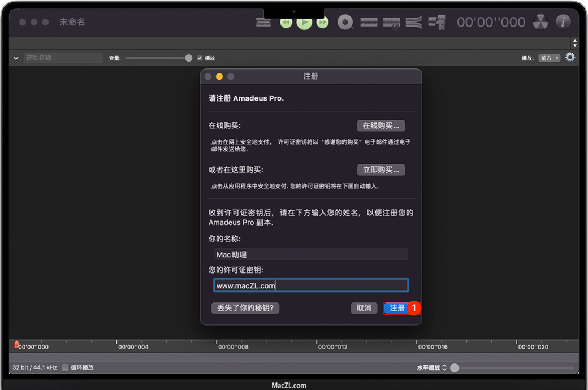Open the 前方 playback output dropdown
The height and width of the screenshot is (390, 588).
pyautogui.click(x=550, y=58)
